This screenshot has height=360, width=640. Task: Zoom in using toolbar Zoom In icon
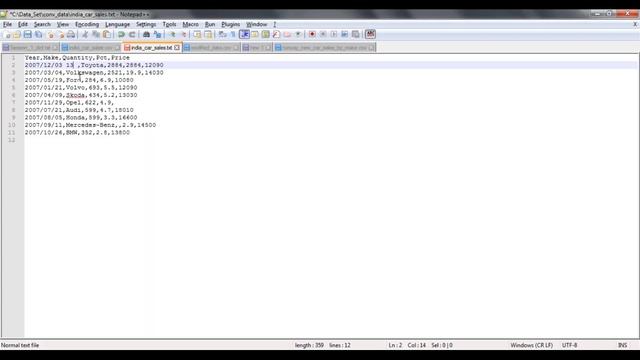pos(173,34)
